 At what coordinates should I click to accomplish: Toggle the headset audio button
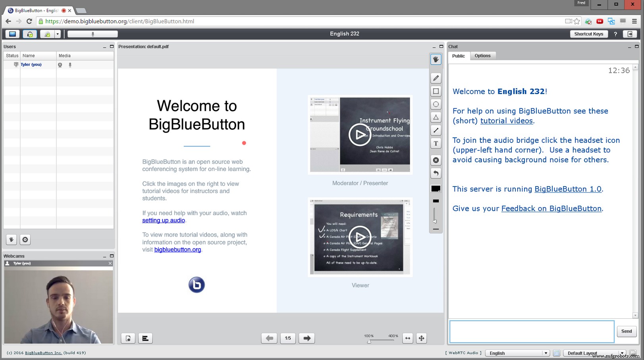30,34
